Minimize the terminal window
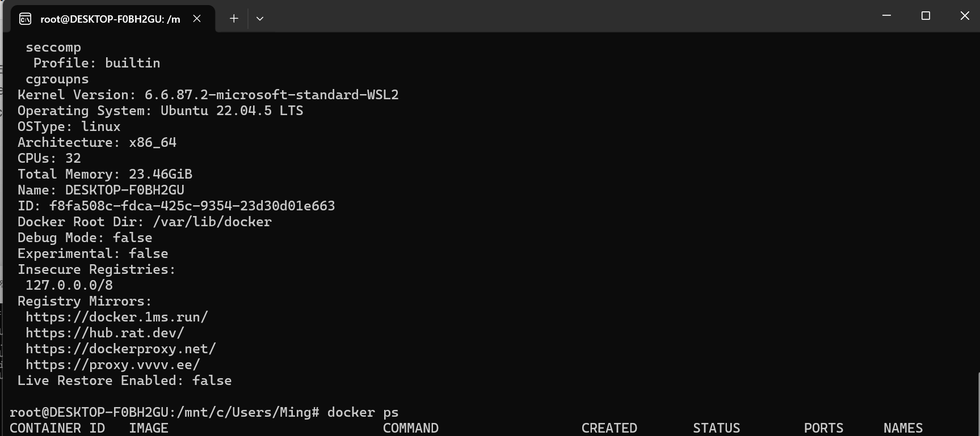 click(x=887, y=15)
